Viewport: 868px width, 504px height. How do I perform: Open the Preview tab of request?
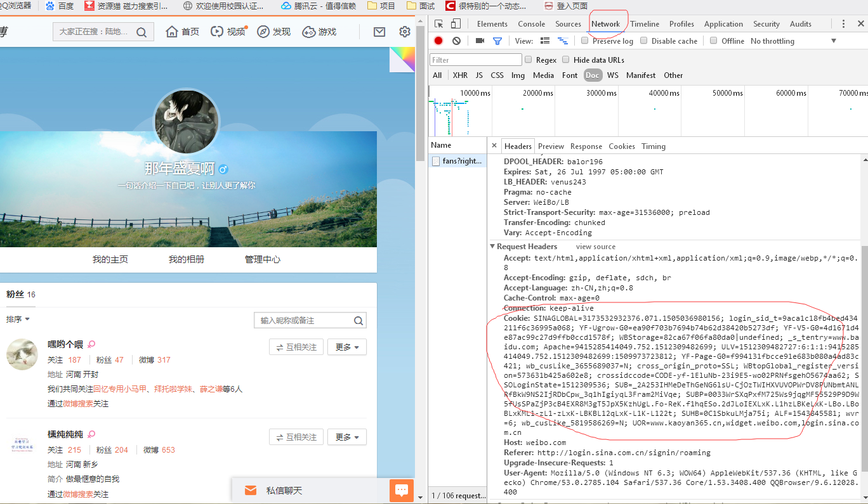click(x=551, y=146)
